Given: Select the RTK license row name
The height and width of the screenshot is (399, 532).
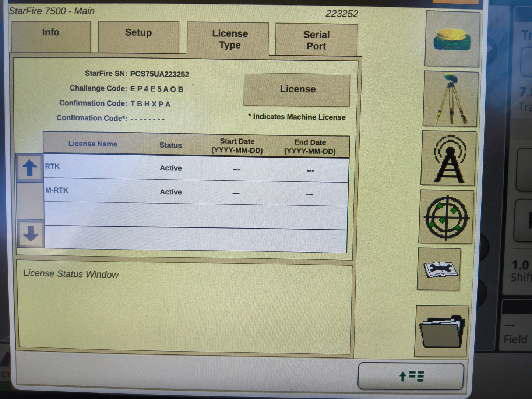Looking at the screenshot, I should point(52,166).
